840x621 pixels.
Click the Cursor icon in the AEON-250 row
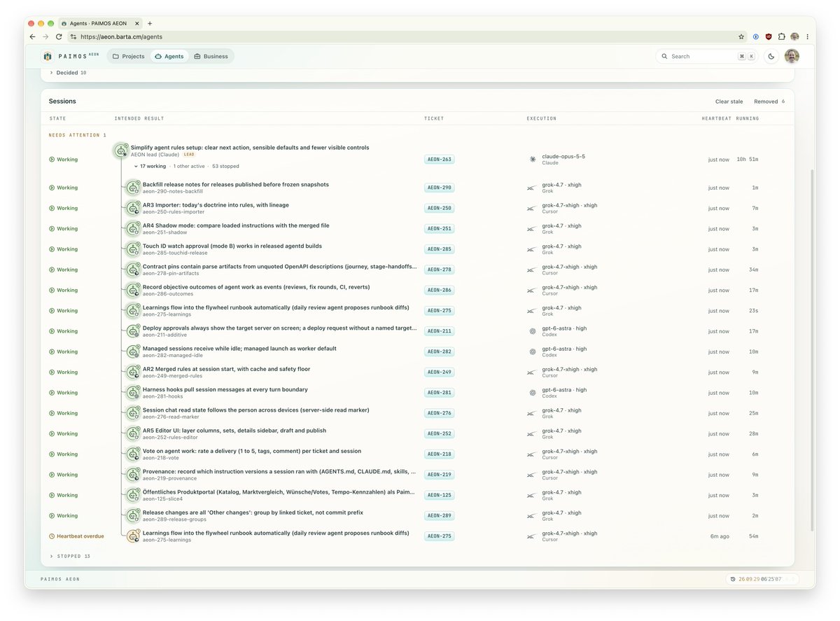click(533, 209)
